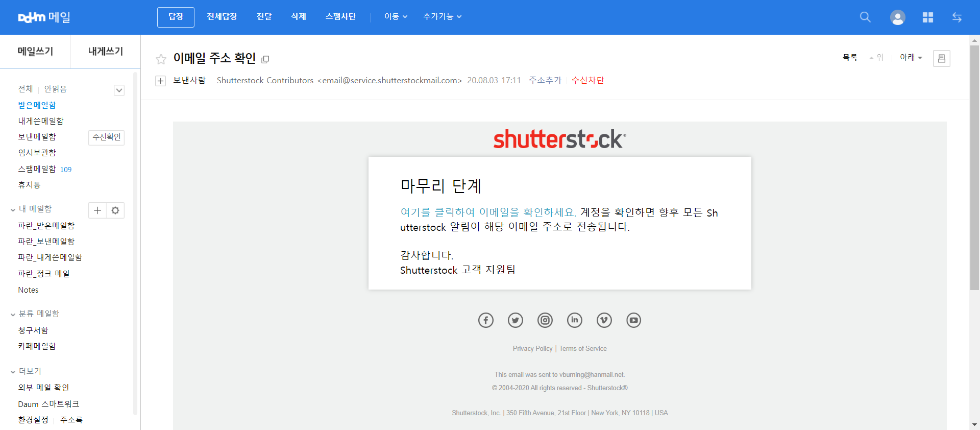The image size is (980, 430).
Task: Open email in new window icon
Action: (x=265, y=59)
